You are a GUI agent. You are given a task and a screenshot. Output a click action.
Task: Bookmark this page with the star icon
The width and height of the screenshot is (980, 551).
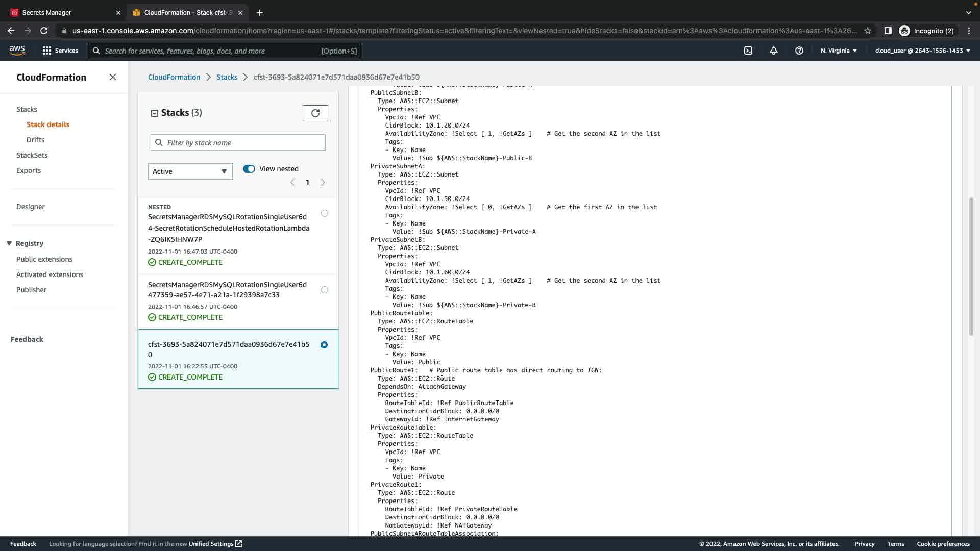tap(868, 31)
